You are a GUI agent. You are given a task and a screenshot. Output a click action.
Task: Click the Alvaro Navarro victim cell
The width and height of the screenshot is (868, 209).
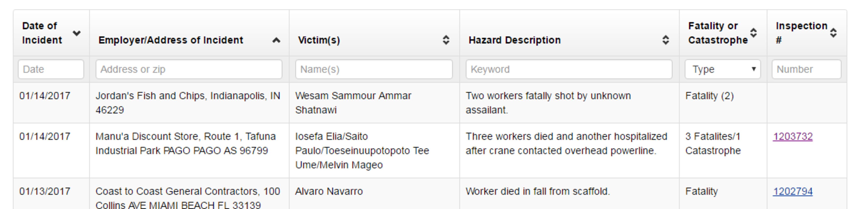click(329, 192)
